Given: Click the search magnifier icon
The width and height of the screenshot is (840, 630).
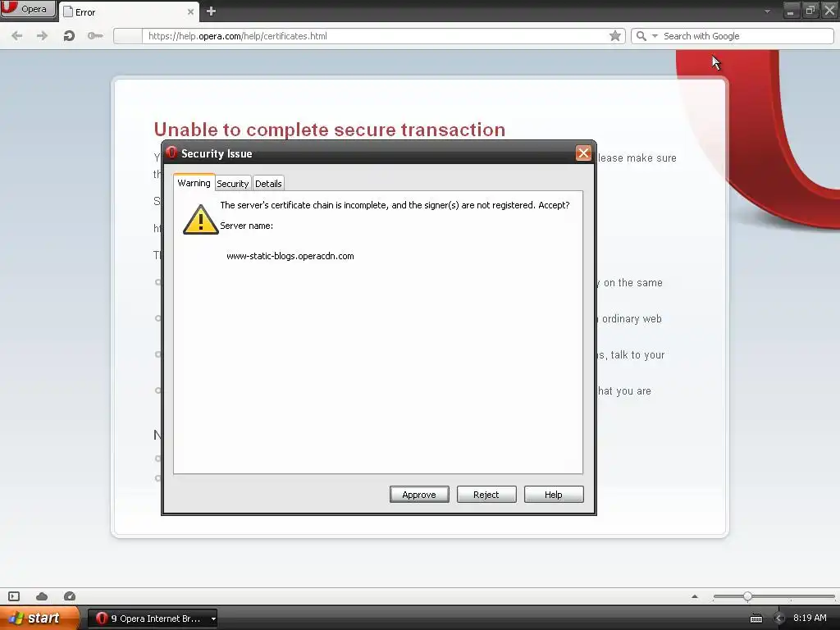Looking at the screenshot, I should tap(641, 36).
